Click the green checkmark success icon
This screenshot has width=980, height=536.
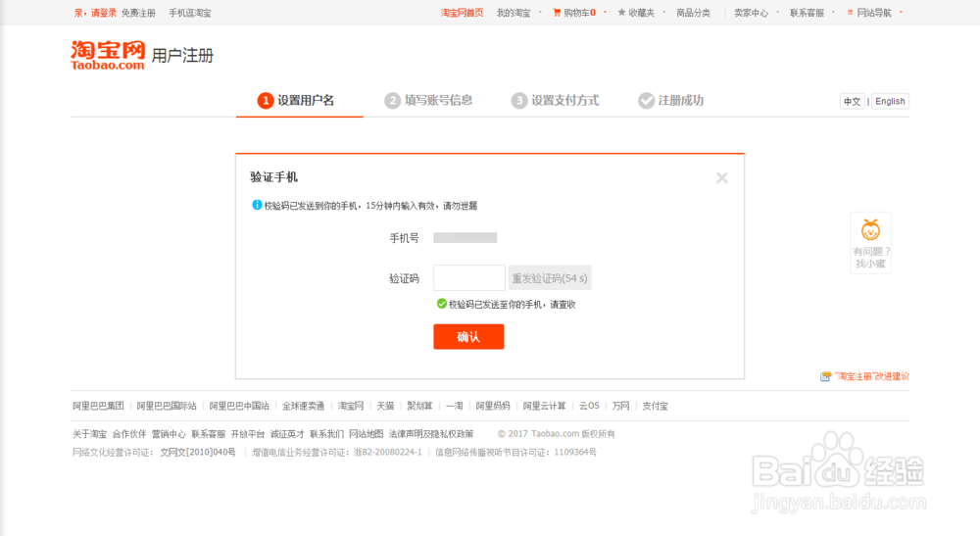tap(441, 304)
